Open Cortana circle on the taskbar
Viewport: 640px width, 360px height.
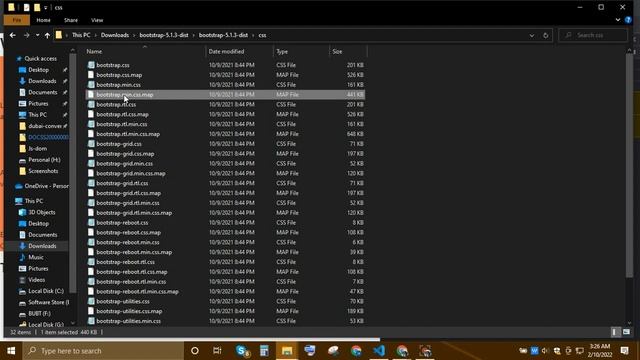(x=195, y=351)
